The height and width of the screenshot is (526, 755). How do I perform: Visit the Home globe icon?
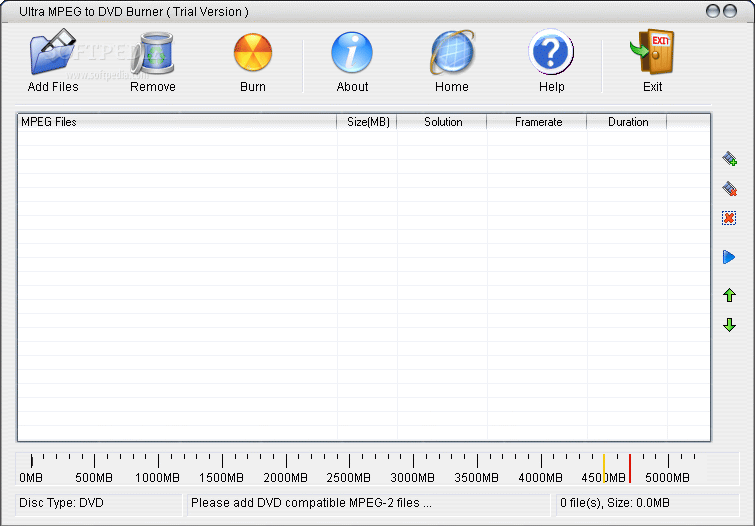(452, 52)
